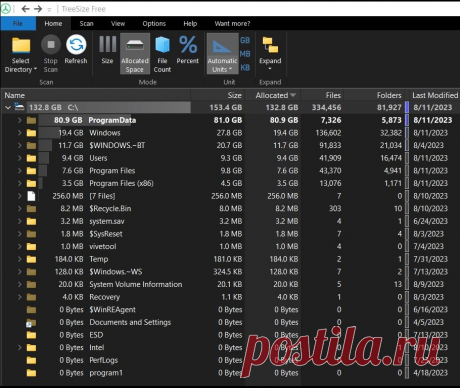460x388 pixels.
Task: Click the TreeSize app logo icon
Action: pyautogui.click(x=6, y=9)
